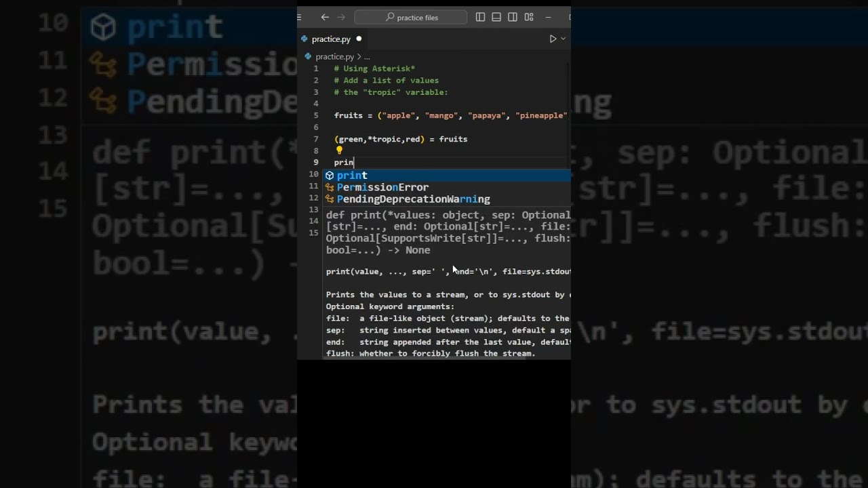Toggle the bottom panel layout icon
This screenshot has height=488, width=868.
tap(496, 17)
